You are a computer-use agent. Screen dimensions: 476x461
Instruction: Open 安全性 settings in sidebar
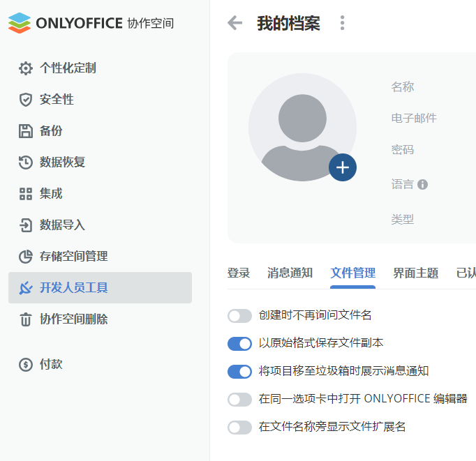pyautogui.click(x=101, y=100)
